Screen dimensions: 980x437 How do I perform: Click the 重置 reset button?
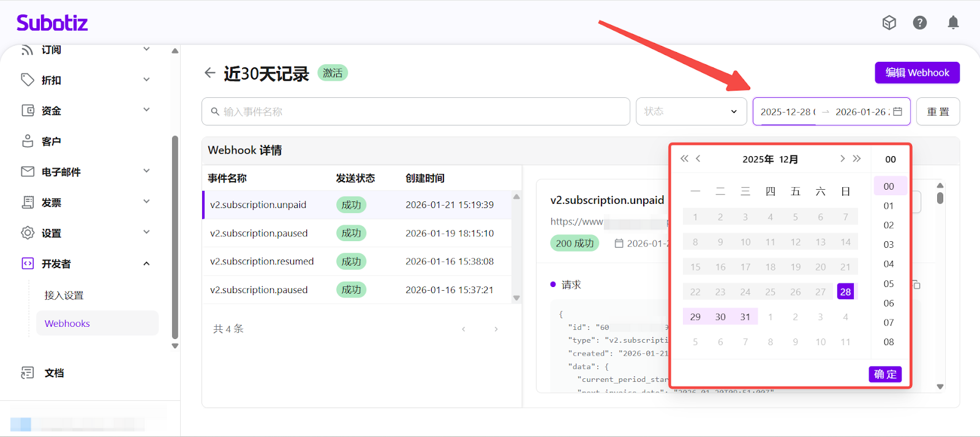(x=938, y=111)
